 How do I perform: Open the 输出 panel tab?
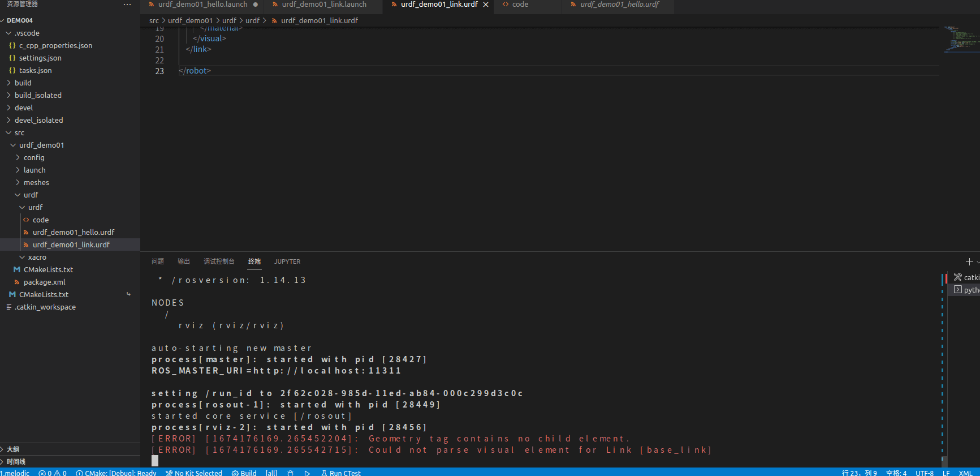point(184,261)
